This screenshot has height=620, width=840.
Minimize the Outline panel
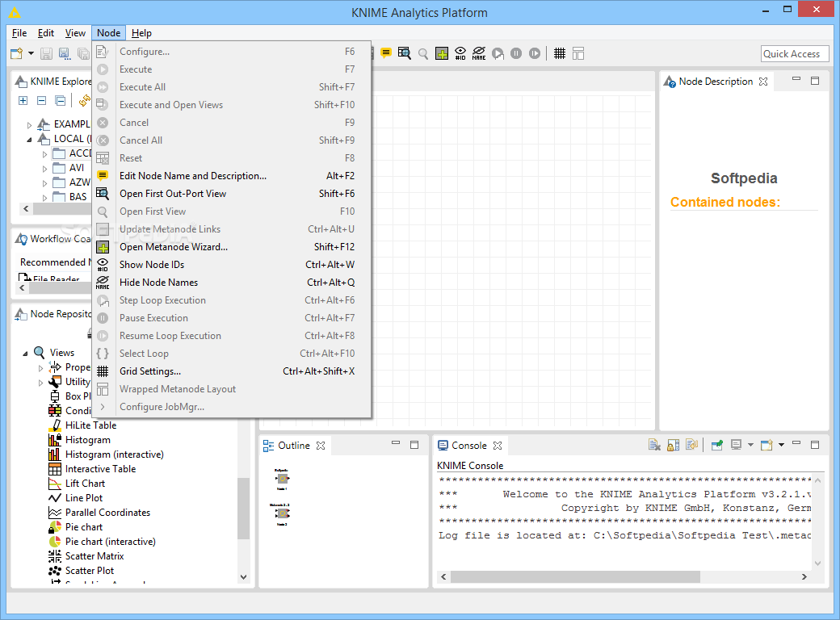tap(396, 443)
